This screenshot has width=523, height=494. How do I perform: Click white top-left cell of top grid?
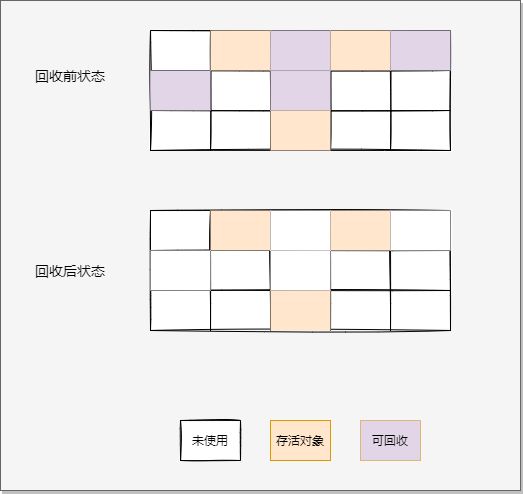click(x=180, y=50)
